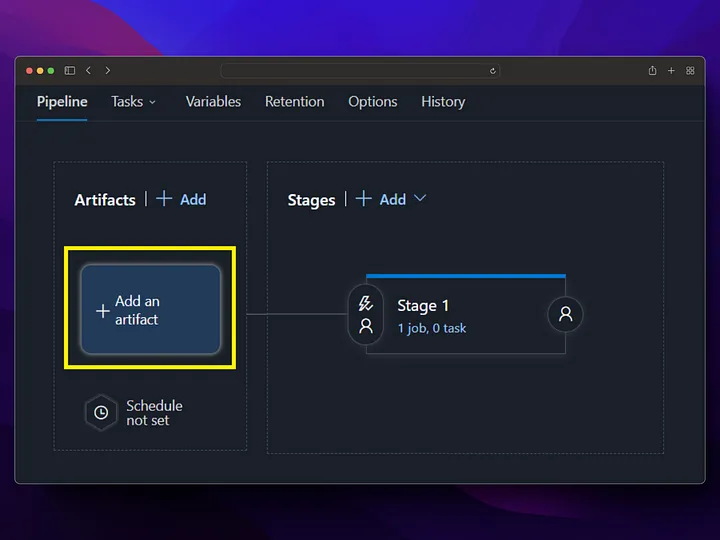Open pre-deployment conditions on Stage 1
Image resolution: width=720 pixels, height=540 pixels.
point(366,315)
